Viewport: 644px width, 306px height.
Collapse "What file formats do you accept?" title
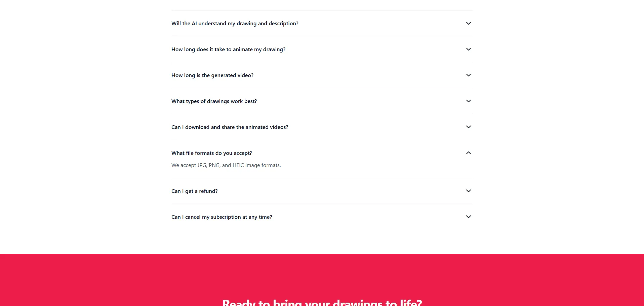point(211,153)
